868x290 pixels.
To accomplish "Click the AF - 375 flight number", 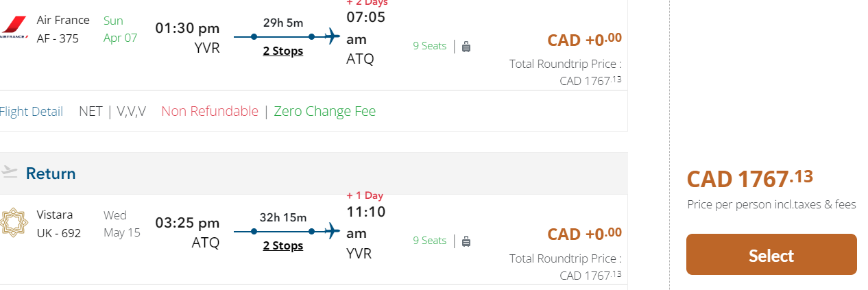I will point(58,38).
